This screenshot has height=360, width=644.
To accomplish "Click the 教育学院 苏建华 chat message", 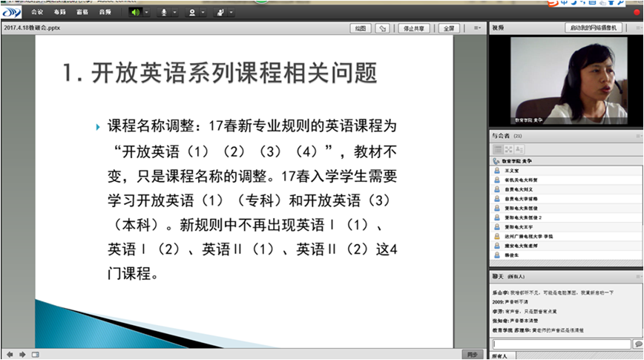I will pos(538,330).
